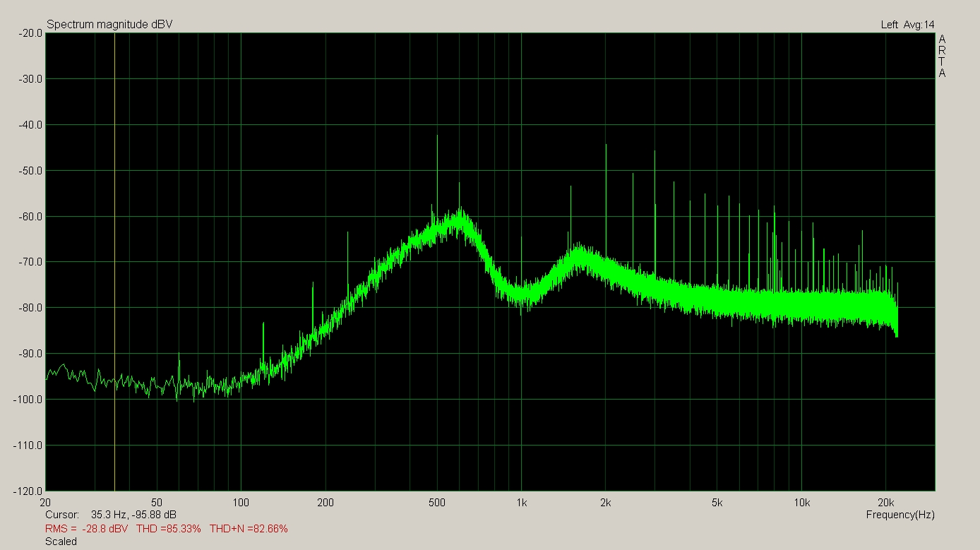Select the '-60.0' Y-axis label
Screen dimensions: 980x550
tap(30, 216)
